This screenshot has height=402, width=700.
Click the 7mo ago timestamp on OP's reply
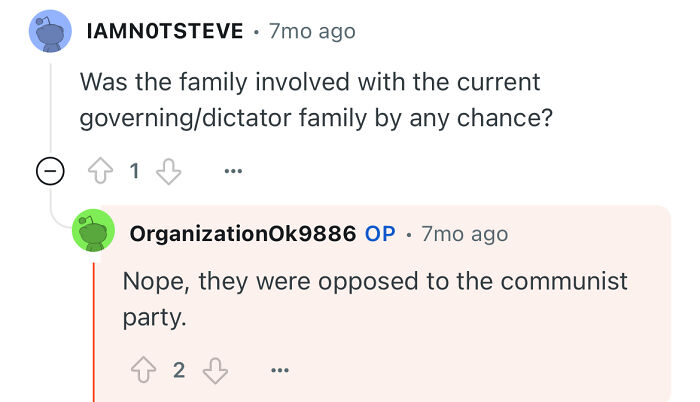click(x=465, y=234)
